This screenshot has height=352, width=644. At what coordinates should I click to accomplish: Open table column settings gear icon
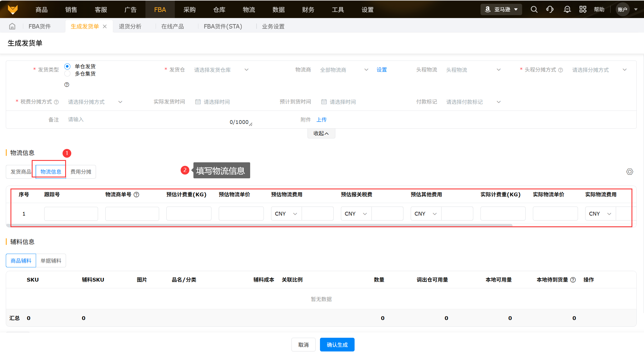629,172
